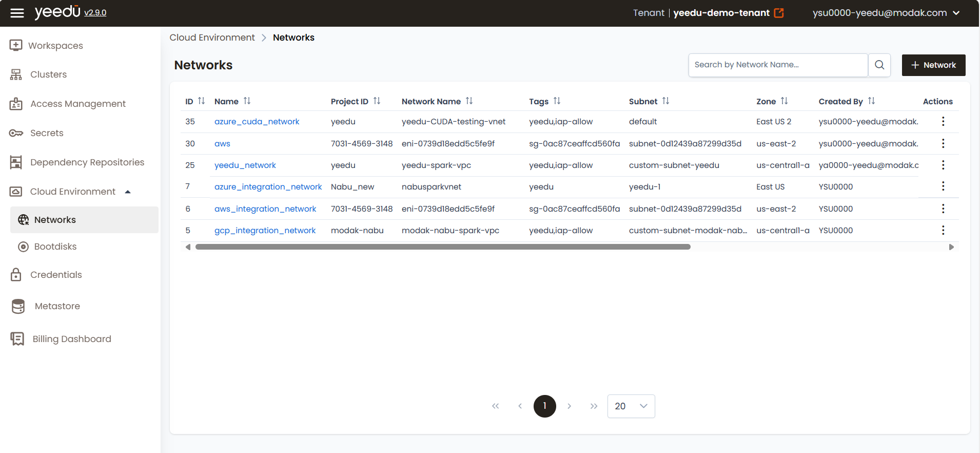Open actions menu for gcp_integration_network row
Image resolution: width=980 pixels, height=453 pixels.
[943, 230]
